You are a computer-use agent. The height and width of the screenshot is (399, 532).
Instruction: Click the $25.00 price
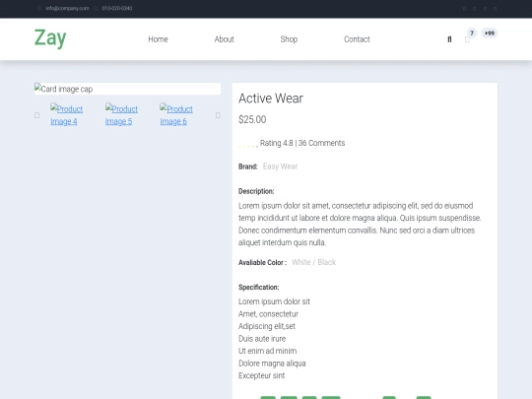252,119
